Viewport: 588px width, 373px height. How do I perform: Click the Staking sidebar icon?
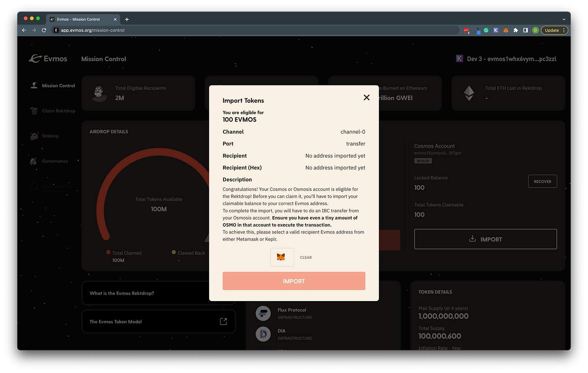tap(34, 136)
